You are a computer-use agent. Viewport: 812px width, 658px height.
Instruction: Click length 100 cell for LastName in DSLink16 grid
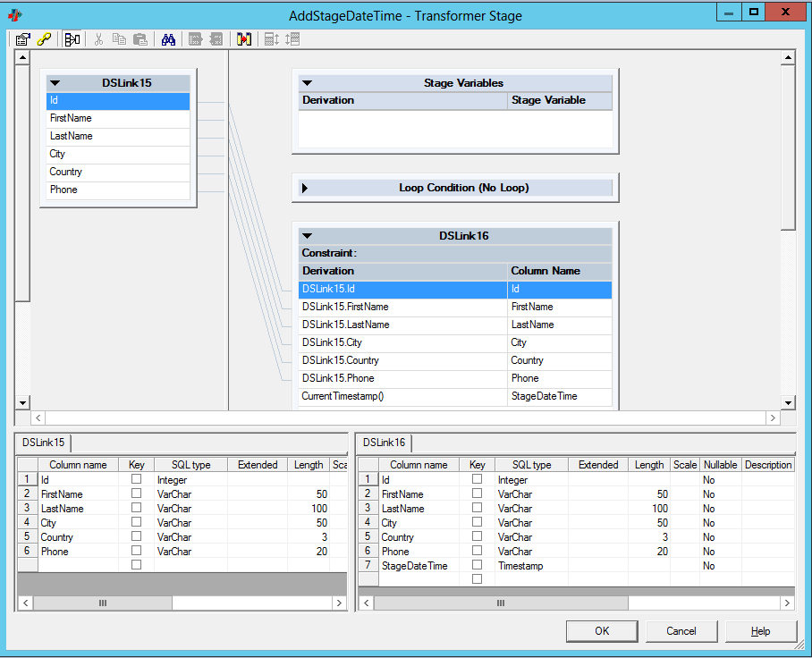tap(649, 509)
